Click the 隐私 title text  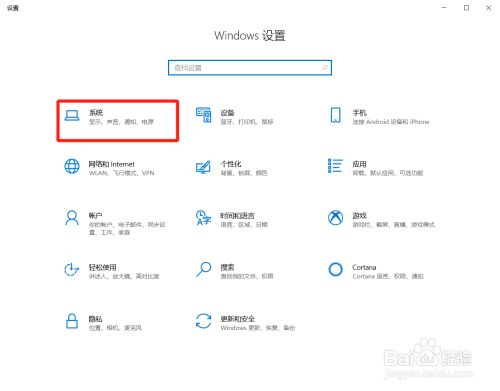pos(95,319)
